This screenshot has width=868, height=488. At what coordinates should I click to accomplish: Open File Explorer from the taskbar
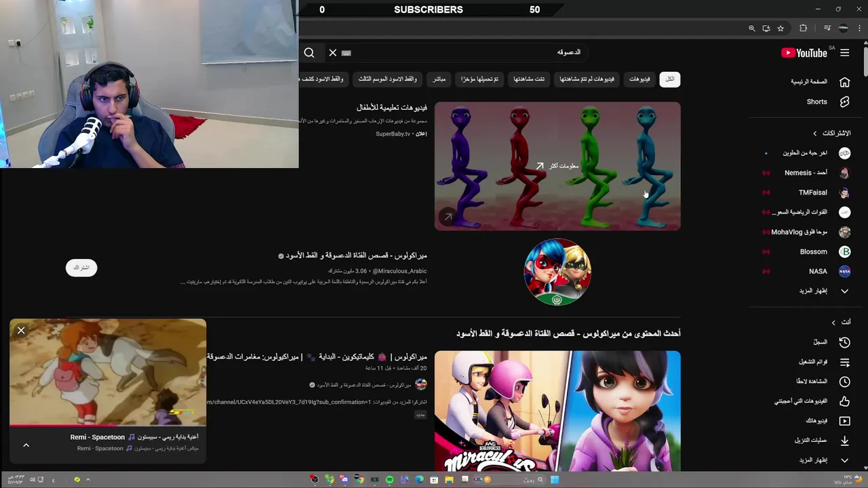[449, 480]
